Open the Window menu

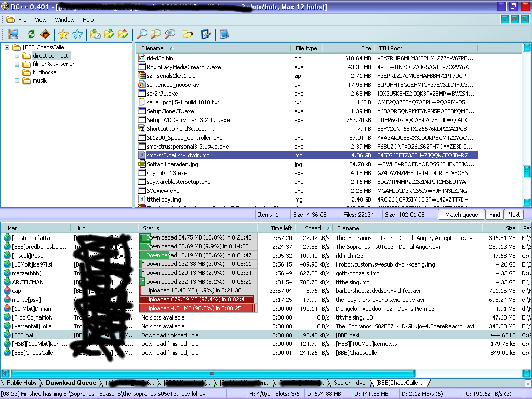pos(64,20)
